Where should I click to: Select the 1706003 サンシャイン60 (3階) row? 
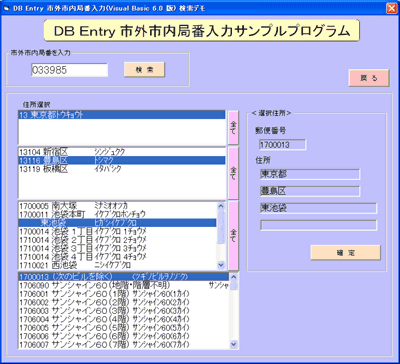tap(124, 311)
